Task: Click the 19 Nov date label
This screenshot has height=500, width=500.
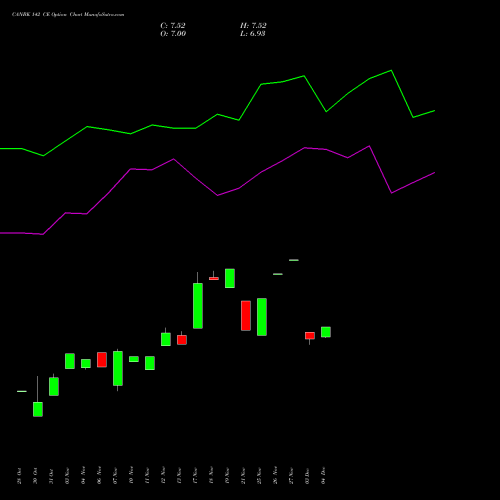Action: (x=227, y=475)
